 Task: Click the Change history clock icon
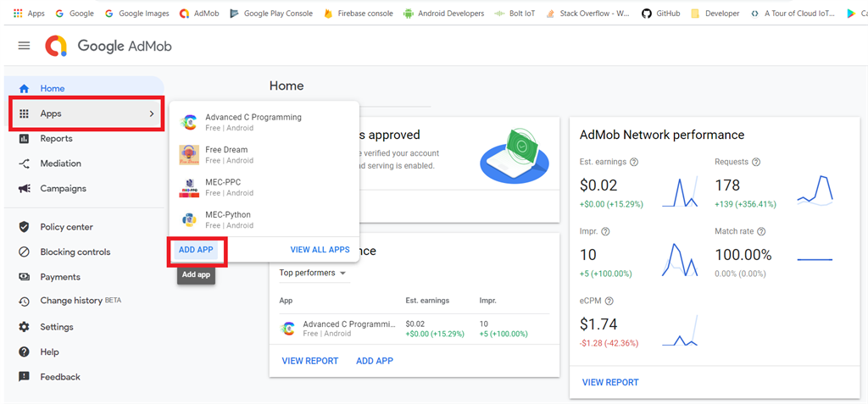24,302
